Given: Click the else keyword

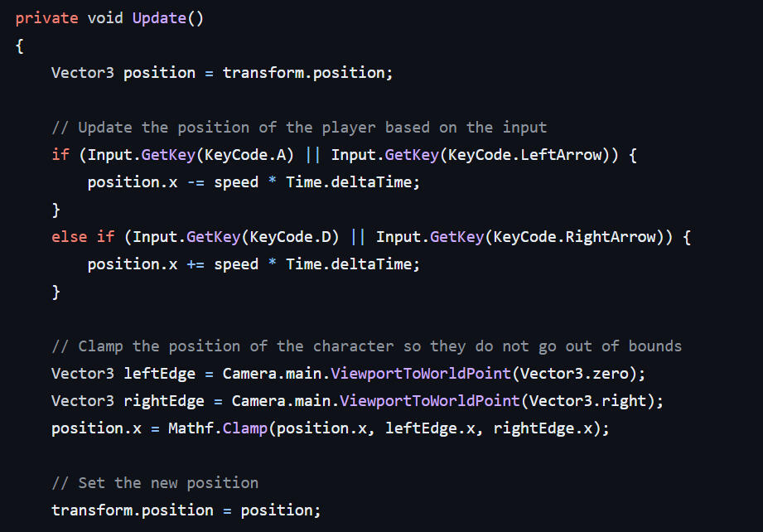Looking at the screenshot, I should pos(69,237).
